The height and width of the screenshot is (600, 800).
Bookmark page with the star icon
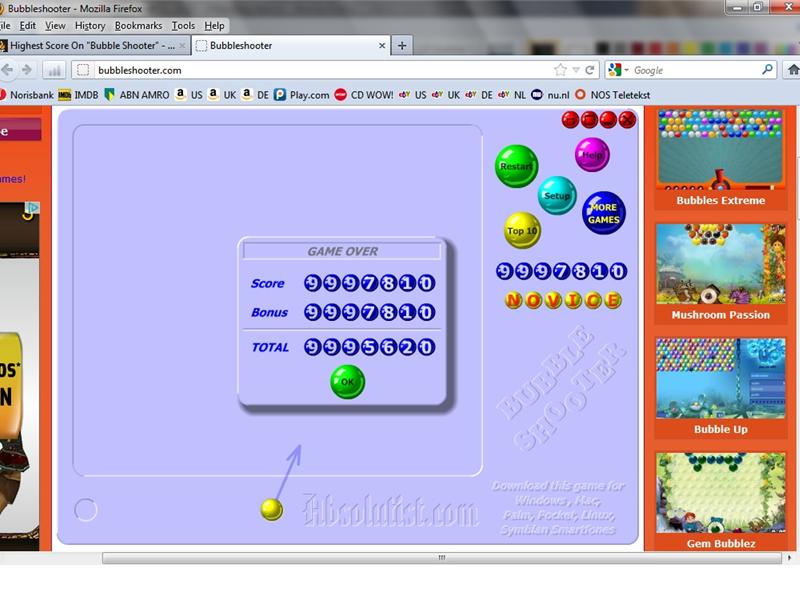click(560, 70)
